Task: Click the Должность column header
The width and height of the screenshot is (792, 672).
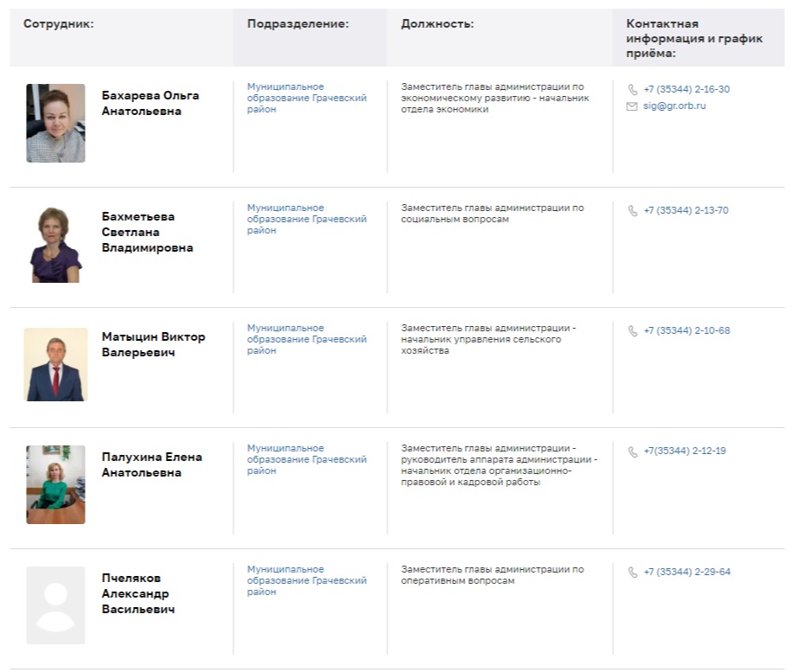Action: click(x=438, y=24)
